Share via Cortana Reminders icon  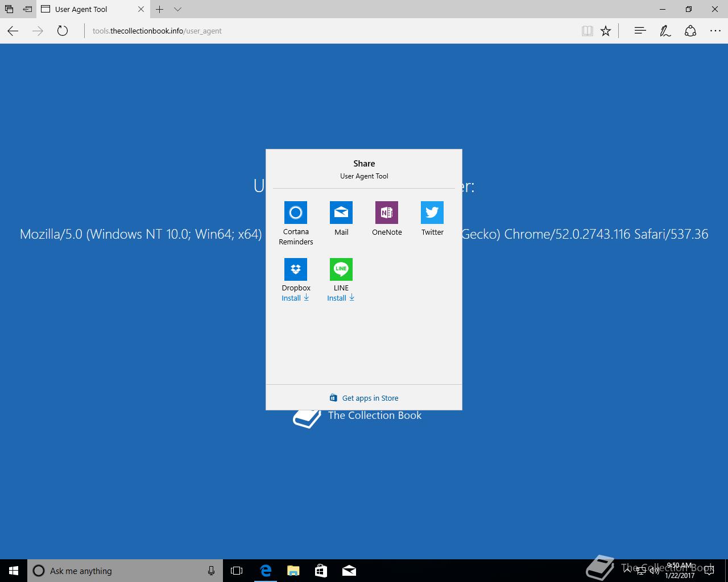(x=296, y=213)
